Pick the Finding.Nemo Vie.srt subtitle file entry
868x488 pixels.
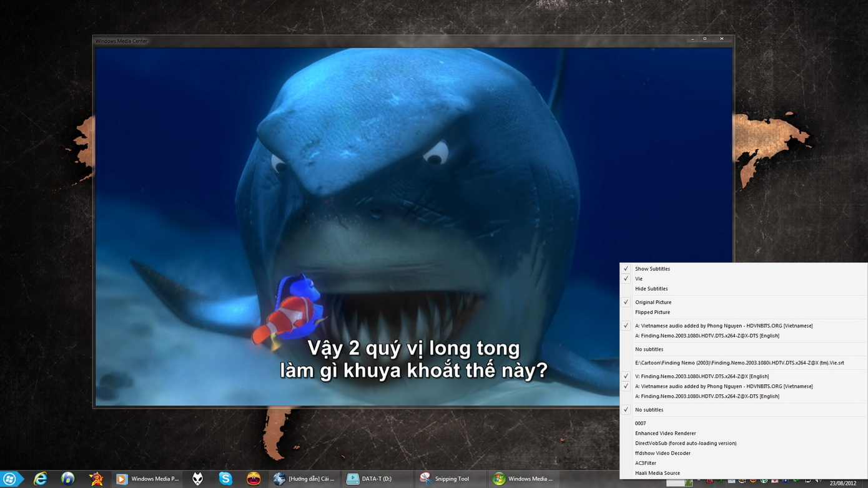tap(743, 363)
